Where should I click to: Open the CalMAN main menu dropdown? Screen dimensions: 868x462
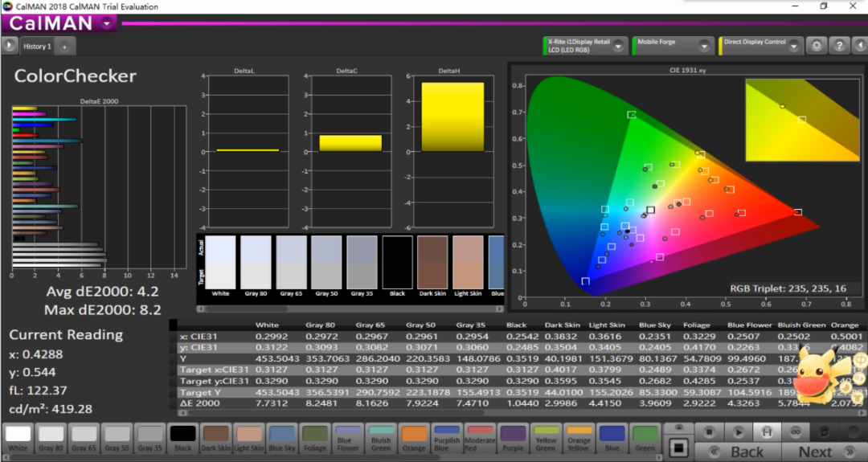point(107,23)
